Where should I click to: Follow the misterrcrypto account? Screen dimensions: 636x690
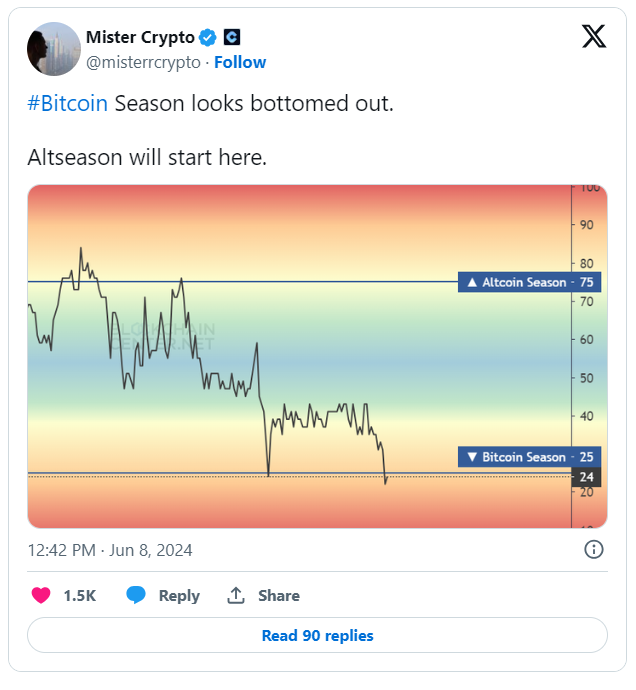(x=240, y=62)
